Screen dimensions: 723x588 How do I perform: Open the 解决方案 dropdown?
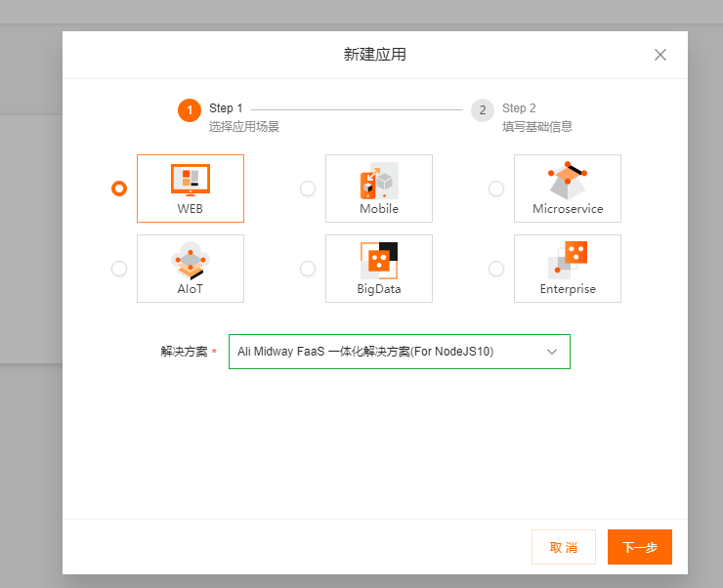(x=400, y=352)
